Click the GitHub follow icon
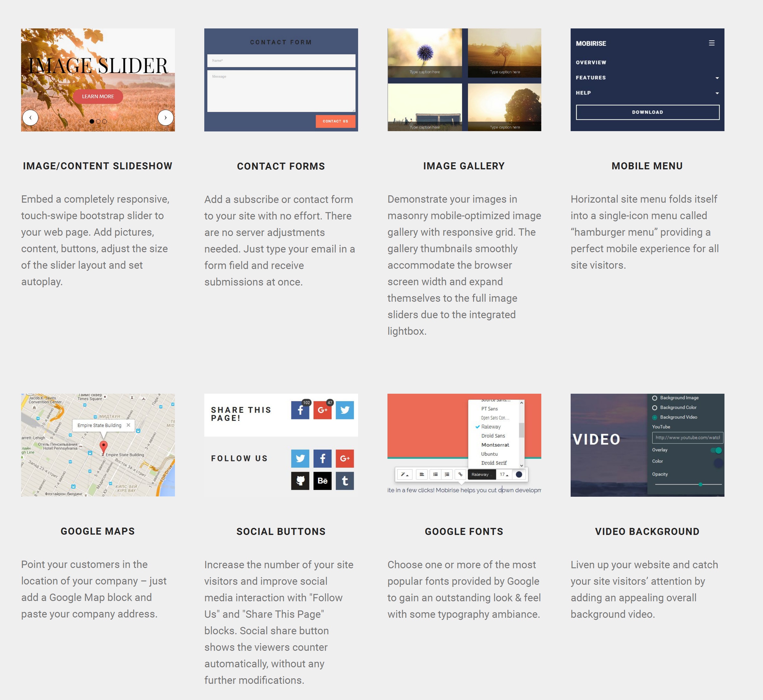The image size is (763, 700). coord(300,481)
